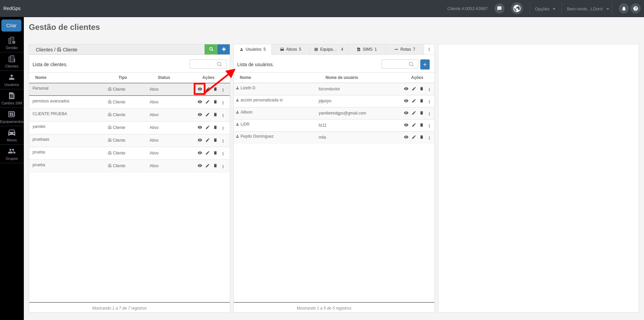
Task: Open more options for Personal client
Action: (x=223, y=90)
